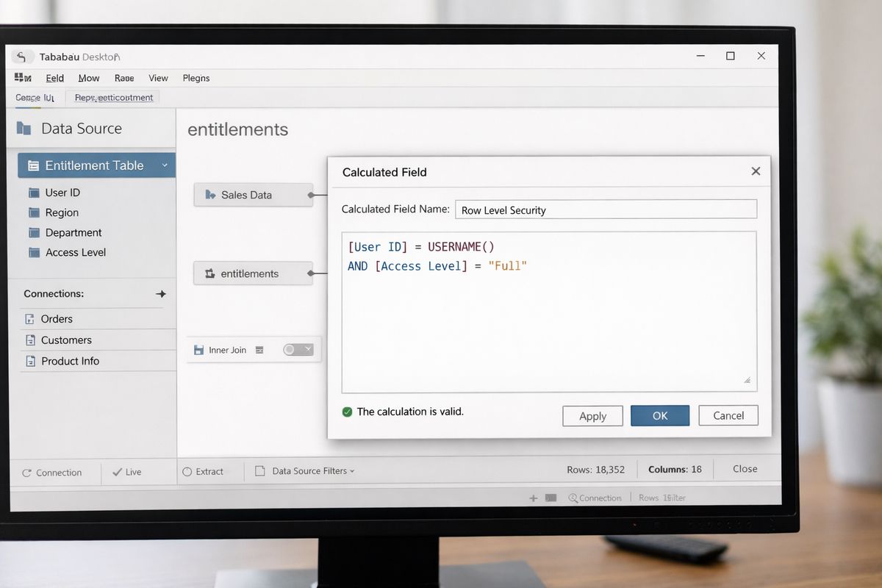
Task: Click the Cancel button
Action: pyautogui.click(x=728, y=415)
